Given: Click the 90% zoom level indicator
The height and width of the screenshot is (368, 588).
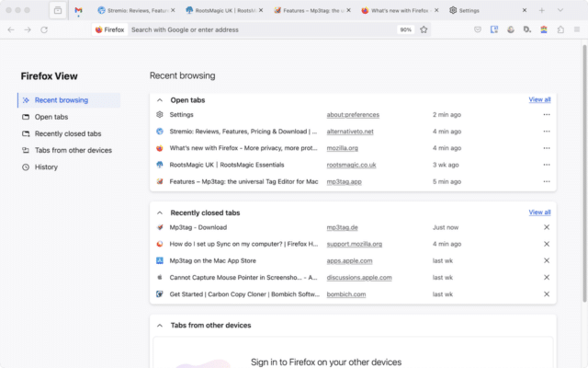Looking at the screenshot, I should click(x=406, y=29).
